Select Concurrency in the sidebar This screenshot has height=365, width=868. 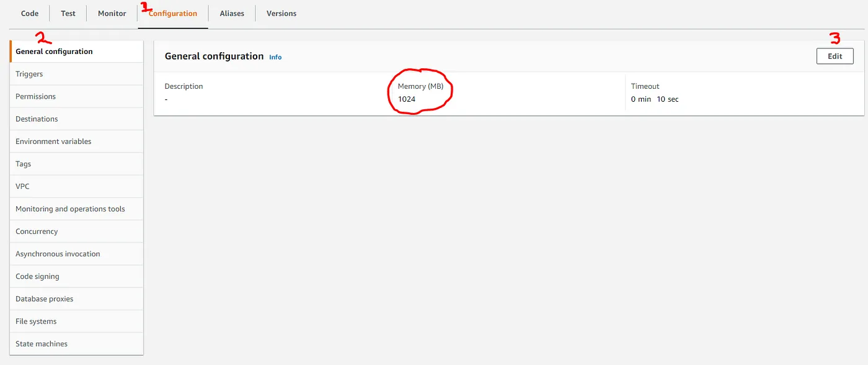pyautogui.click(x=37, y=232)
